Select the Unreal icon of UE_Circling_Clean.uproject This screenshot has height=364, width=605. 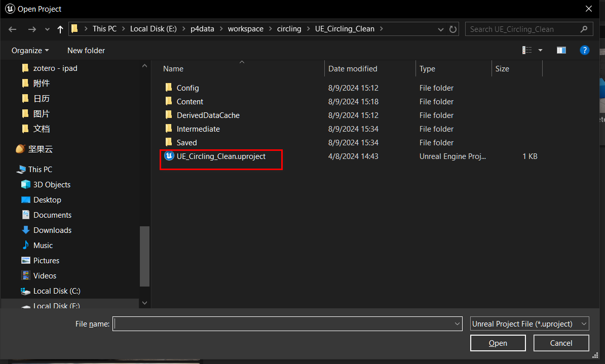click(169, 156)
